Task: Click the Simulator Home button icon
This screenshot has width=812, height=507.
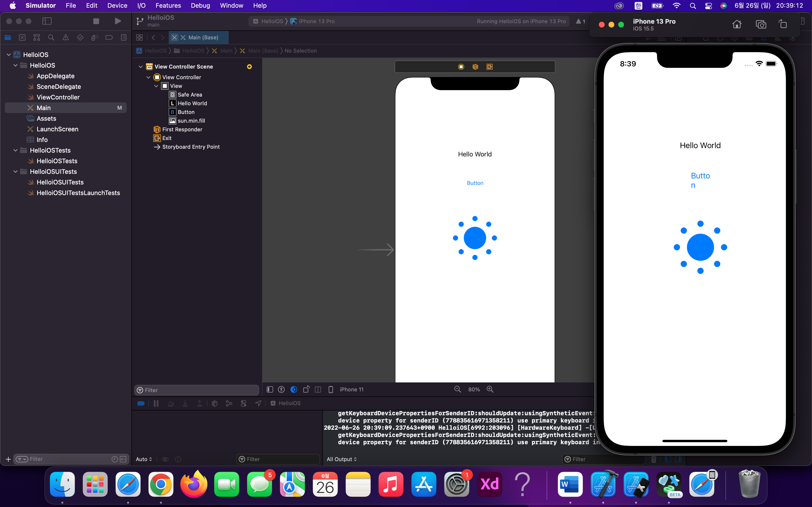Action: point(737,24)
